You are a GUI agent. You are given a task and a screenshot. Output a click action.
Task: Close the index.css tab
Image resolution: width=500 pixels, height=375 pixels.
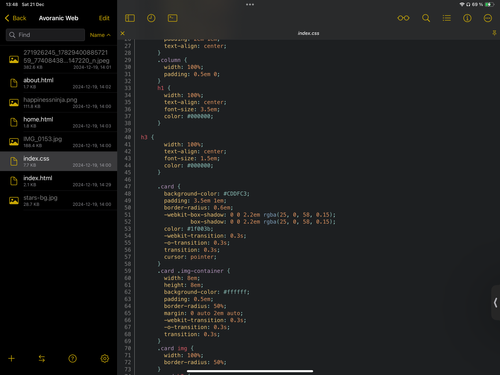122,33
